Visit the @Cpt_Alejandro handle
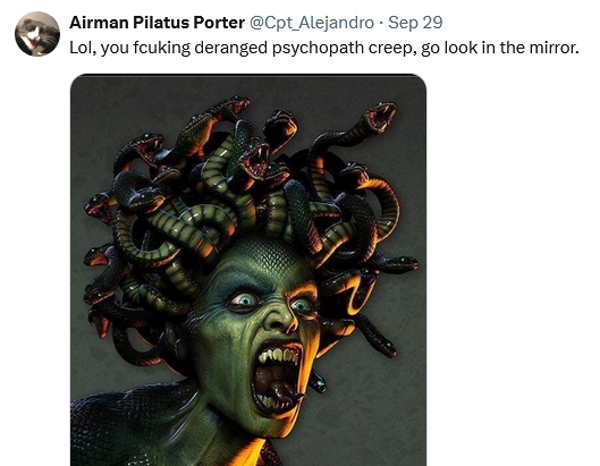Image resolution: width=600 pixels, height=466 pixels. point(312,23)
